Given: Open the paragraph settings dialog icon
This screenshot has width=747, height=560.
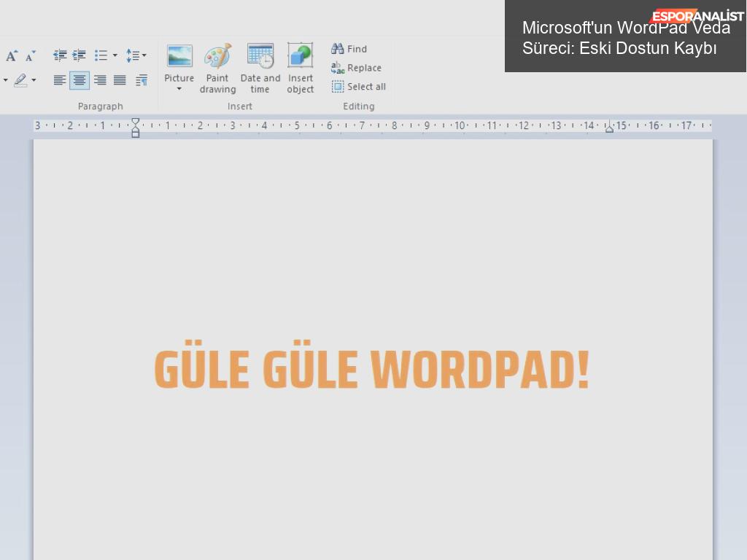Looking at the screenshot, I should 142,80.
